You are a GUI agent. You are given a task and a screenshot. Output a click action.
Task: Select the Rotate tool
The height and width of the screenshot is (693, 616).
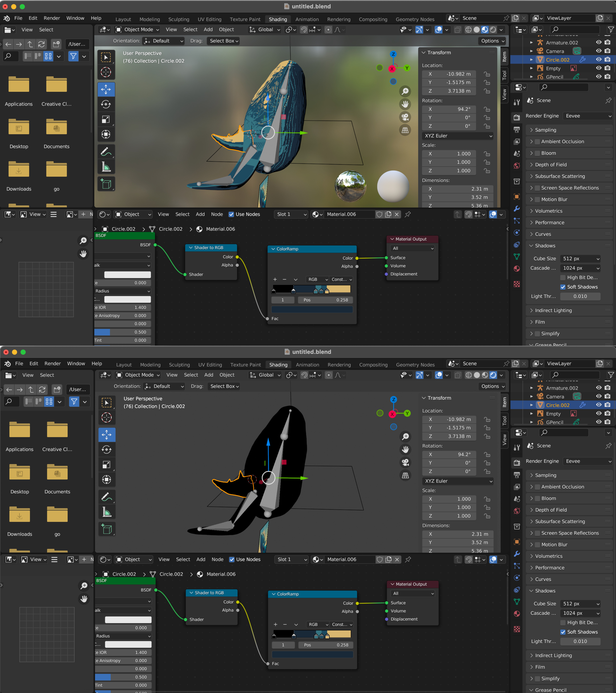pyautogui.click(x=106, y=104)
